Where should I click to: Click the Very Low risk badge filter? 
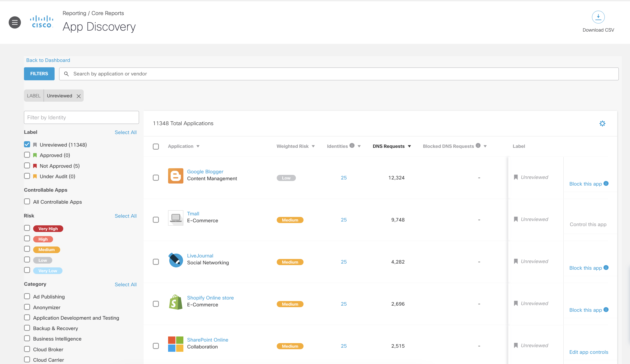[x=48, y=271]
